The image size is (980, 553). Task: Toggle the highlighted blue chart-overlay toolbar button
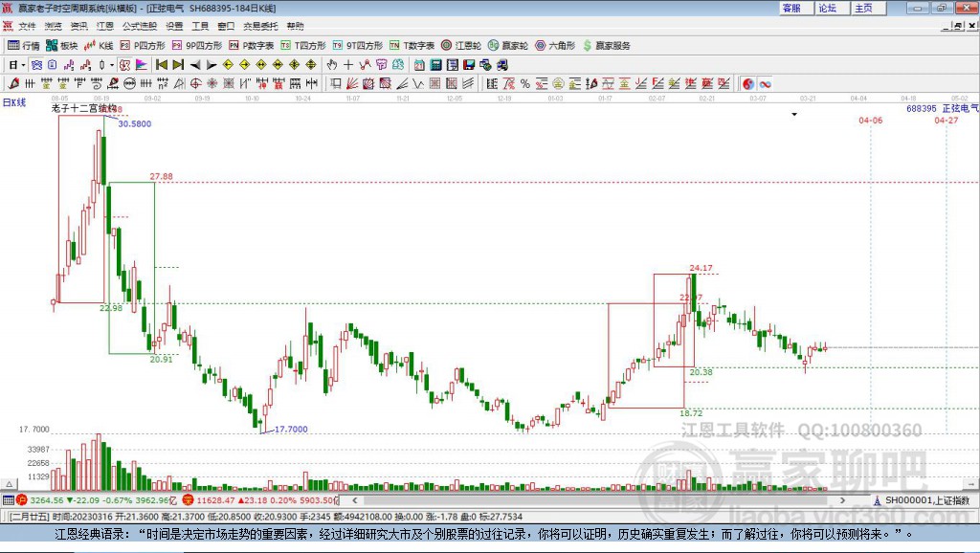pos(36,64)
